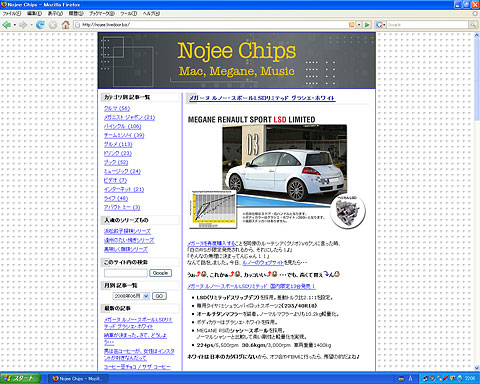Click the clock in the system tray

(x=470, y=378)
